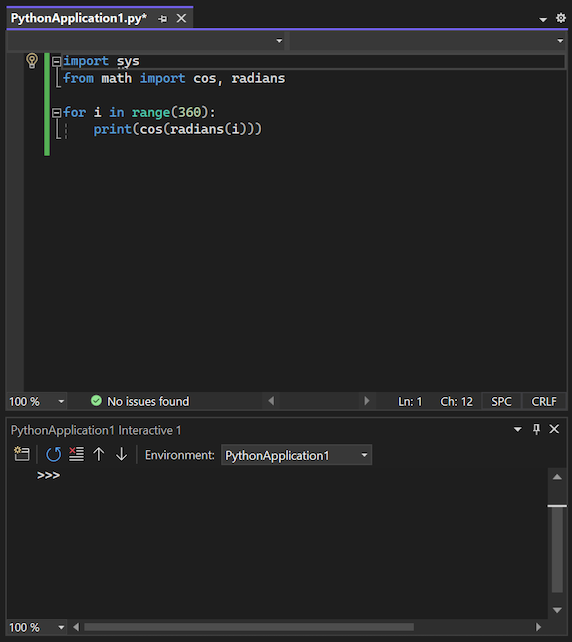Image resolution: width=572 pixels, height=642 pixels.
Task: Open the left navigation bar dropdown
Action: (x=279, y=41)
